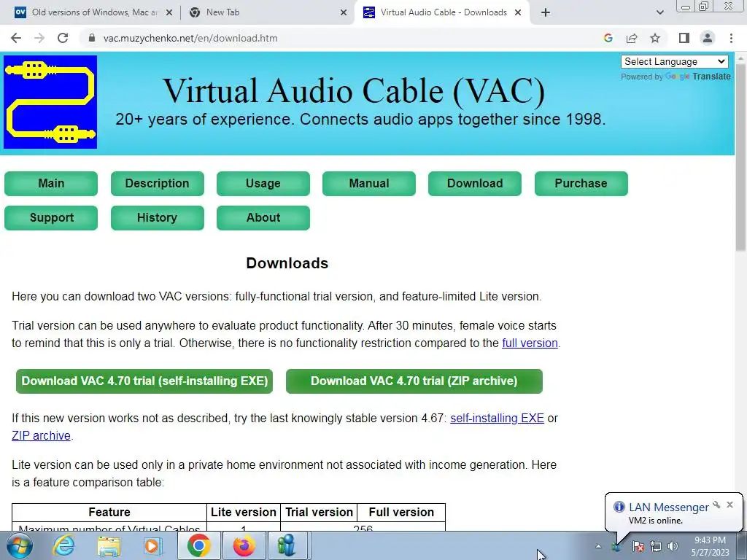Open Windows Media Player from taskbar
The width and height of the screenshot is (747, 560).
(x=152, y=545)
